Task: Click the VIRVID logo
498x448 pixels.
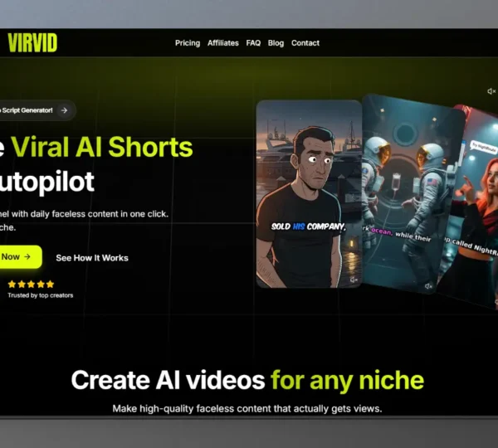Action: pyautogui.click(x=32, y=43)
